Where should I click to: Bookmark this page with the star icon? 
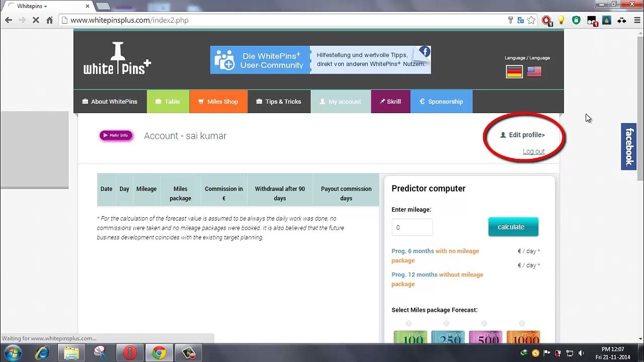click(x=531, y=20)
